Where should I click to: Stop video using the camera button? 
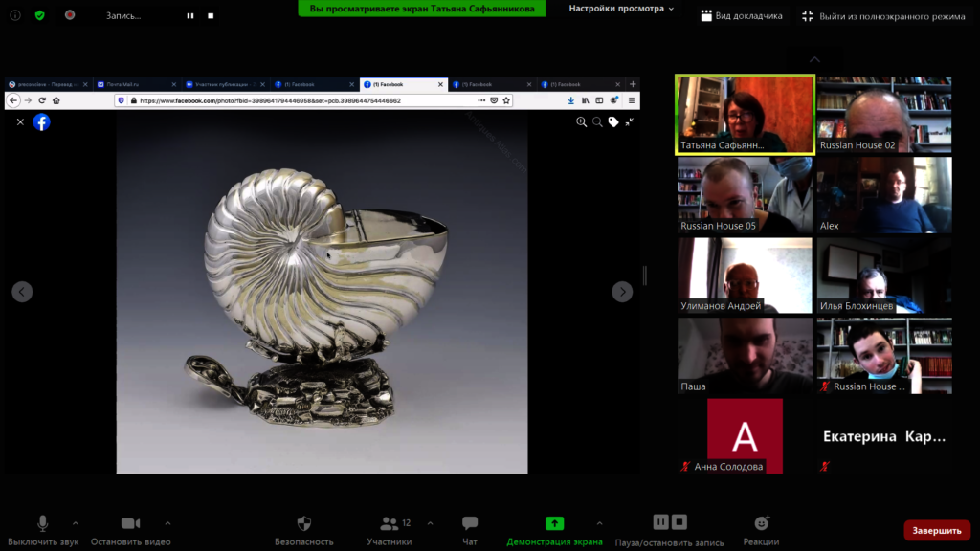point(130,524)
